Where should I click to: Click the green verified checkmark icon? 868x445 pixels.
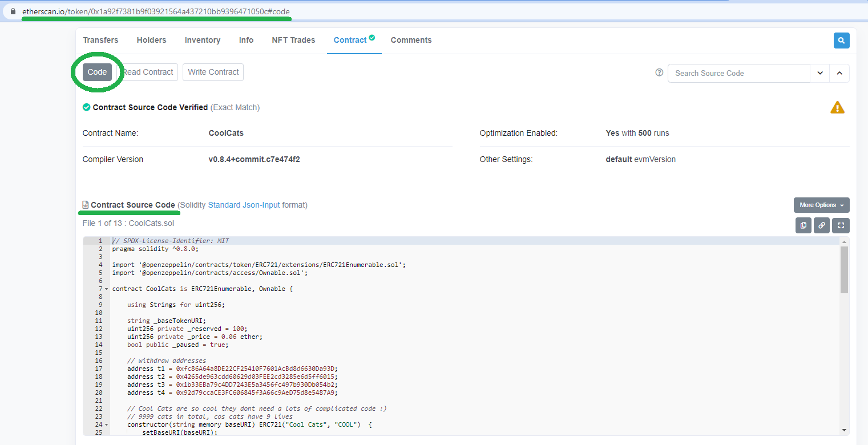86,107
